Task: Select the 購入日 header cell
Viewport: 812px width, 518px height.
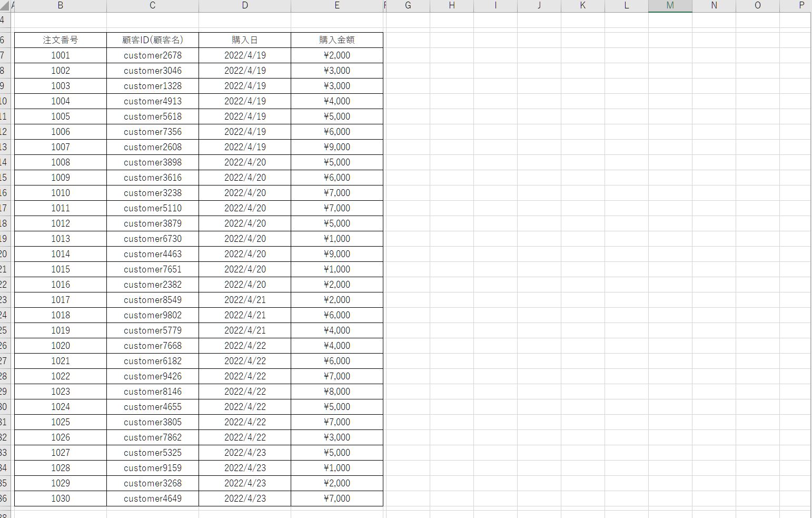Action: click(x=245, y=40)
